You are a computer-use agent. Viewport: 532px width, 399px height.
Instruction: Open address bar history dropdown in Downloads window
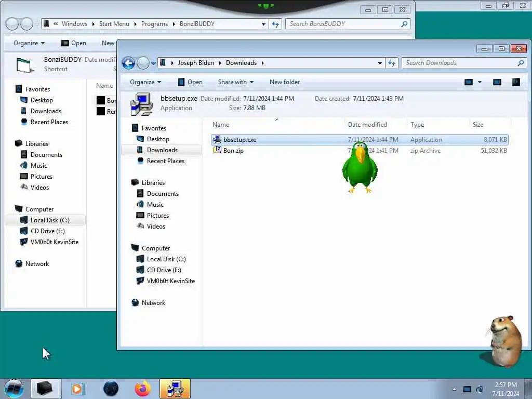[x=380, y=63]
